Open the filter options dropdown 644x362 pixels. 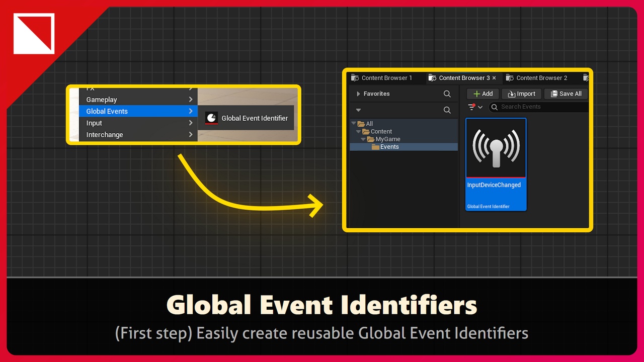[475, 107]
